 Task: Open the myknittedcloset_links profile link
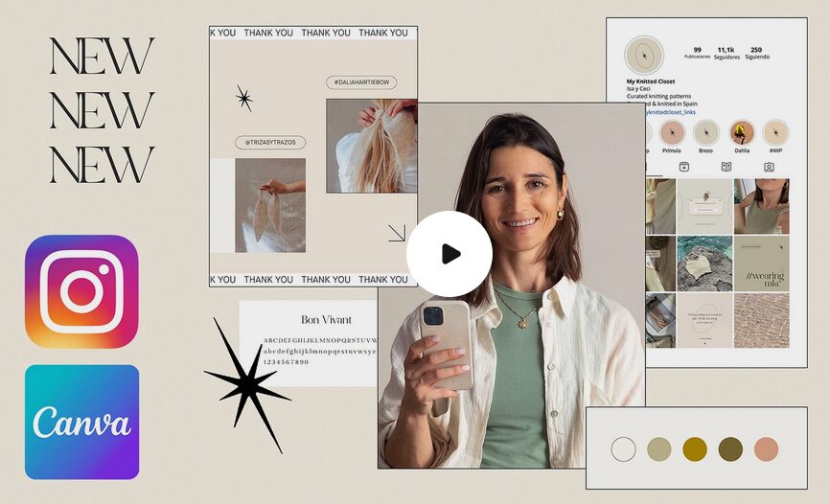[x=670, y=112]
